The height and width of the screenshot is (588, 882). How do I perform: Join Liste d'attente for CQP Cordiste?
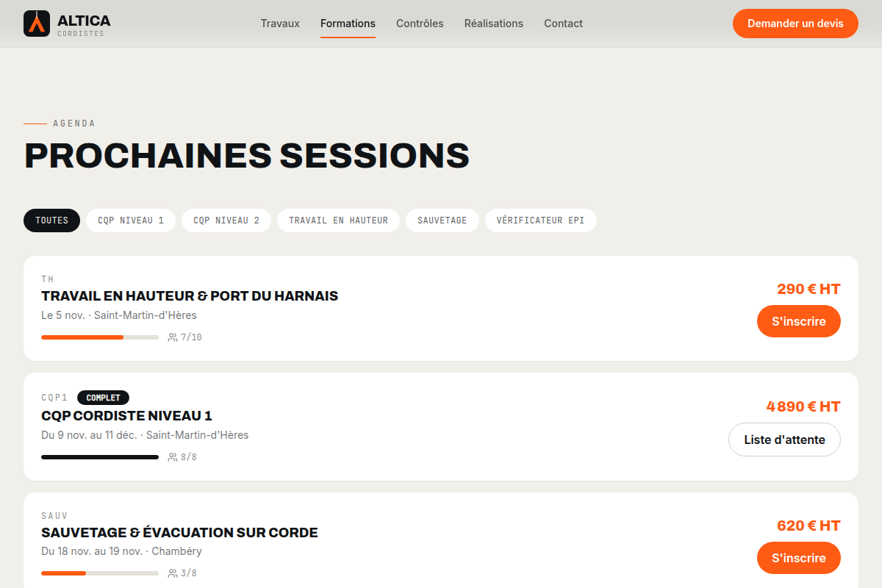[784, 440]
